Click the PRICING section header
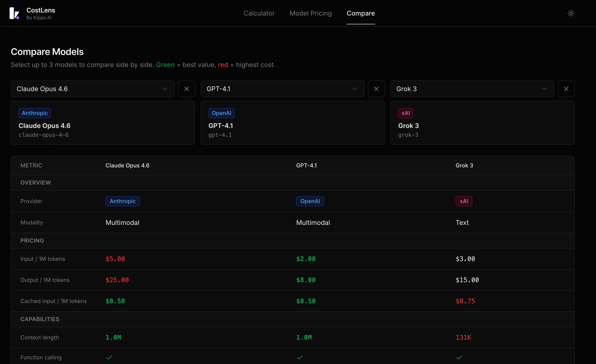Viewport: 596px width, 364px height. coord(32,240)
